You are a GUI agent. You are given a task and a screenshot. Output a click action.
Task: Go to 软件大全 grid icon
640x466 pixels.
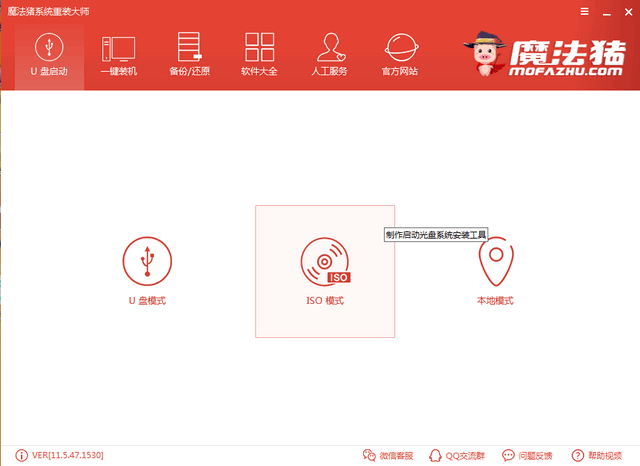(x=259, y=55)
